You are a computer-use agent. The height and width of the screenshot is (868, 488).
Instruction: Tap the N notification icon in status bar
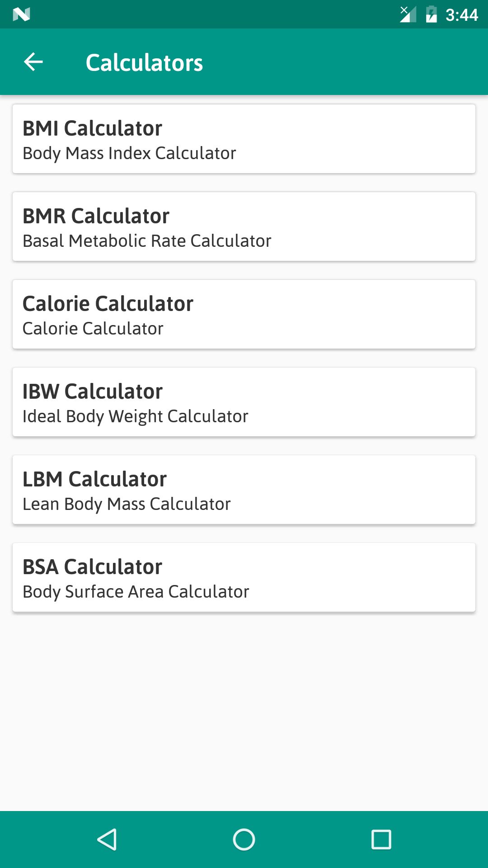[x=21, y=15]
